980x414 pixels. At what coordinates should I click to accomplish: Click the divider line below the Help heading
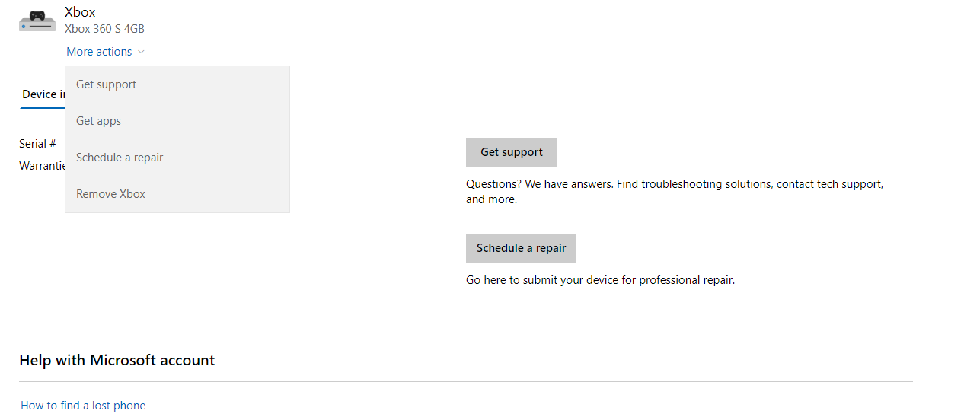click(x=466, y=381)
